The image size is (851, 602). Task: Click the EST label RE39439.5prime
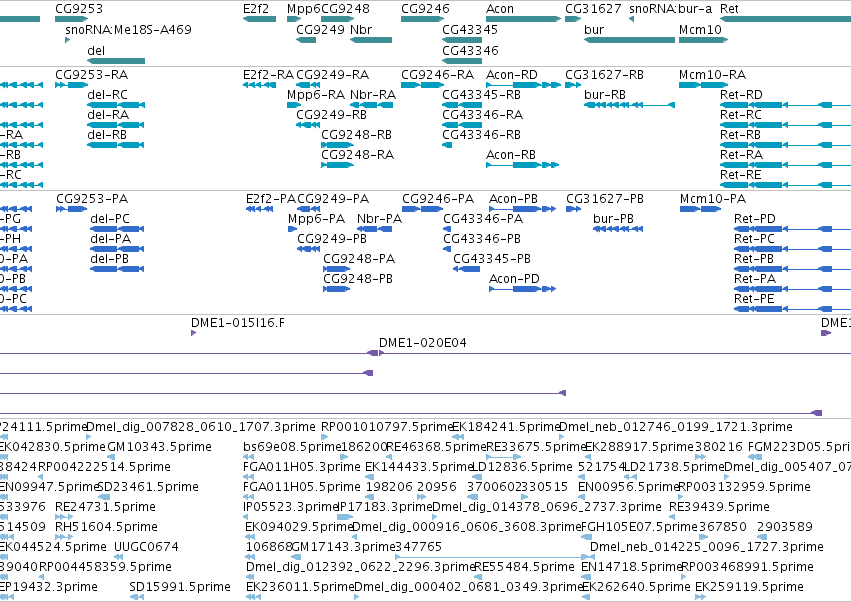pyautogui.click(x=719, y=507)
